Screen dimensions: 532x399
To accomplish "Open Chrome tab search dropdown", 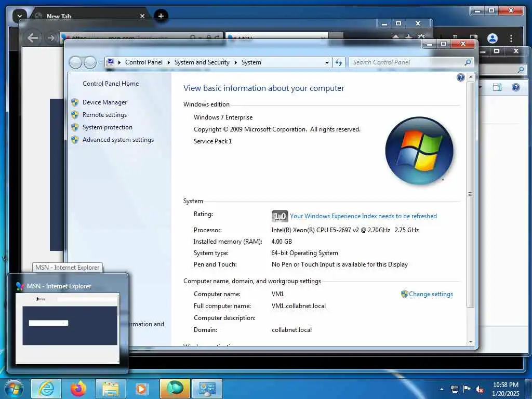I will tap(19, 16).
